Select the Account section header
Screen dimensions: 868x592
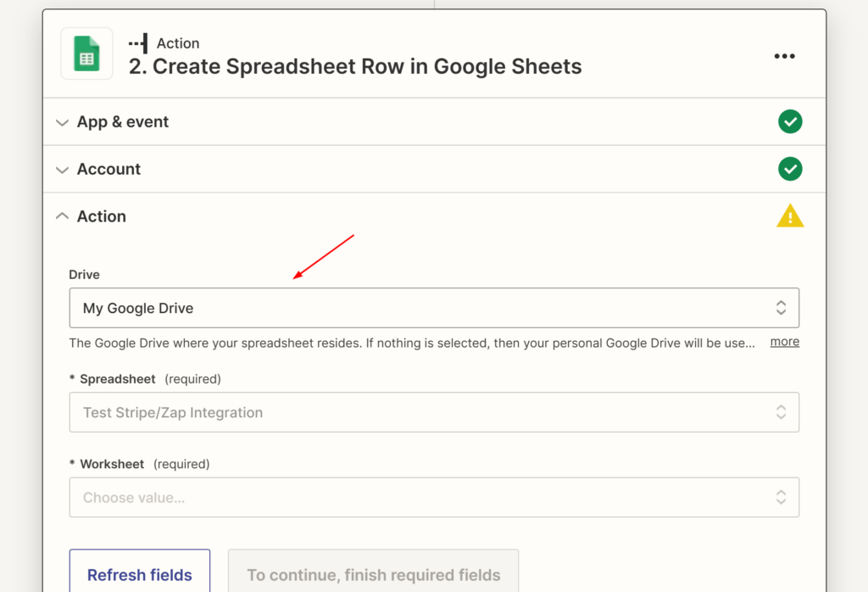point(108,170)
